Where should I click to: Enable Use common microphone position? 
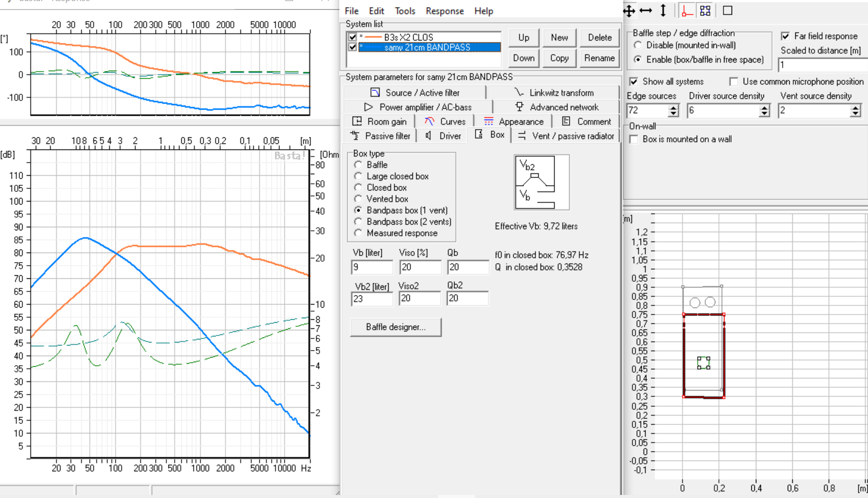pos(734,81)
